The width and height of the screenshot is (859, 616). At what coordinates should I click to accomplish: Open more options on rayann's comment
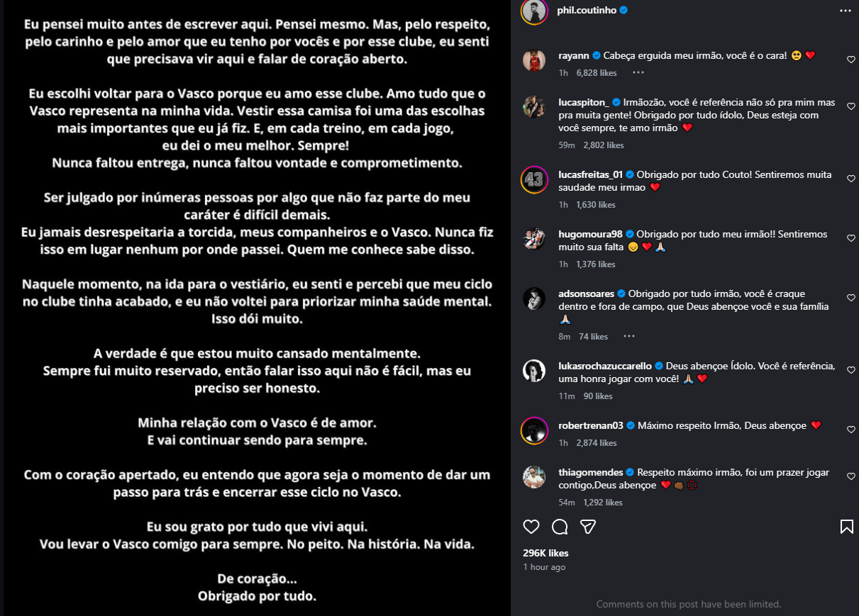pos(638,72)
